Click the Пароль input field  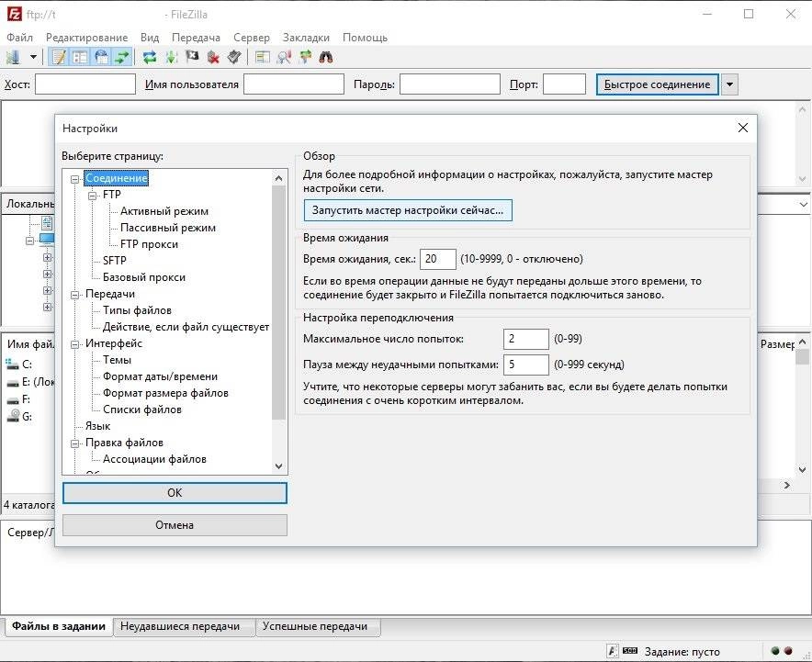[x=450, y=84]
